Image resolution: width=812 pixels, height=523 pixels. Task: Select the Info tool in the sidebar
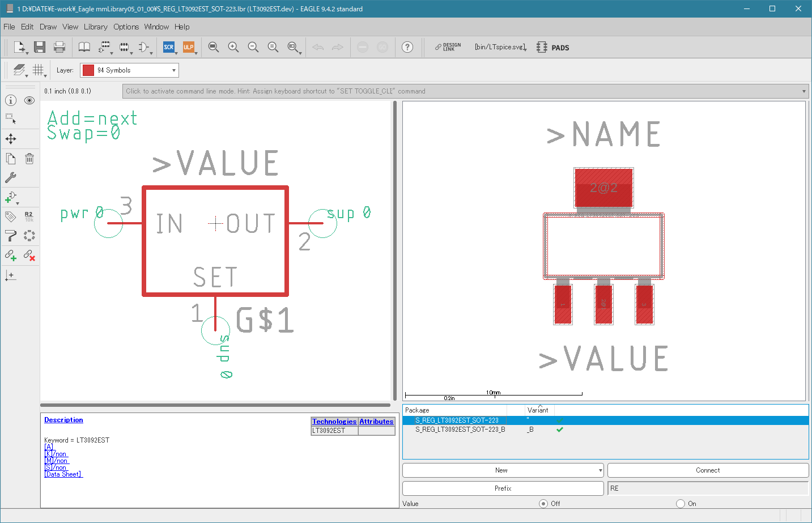11,100
